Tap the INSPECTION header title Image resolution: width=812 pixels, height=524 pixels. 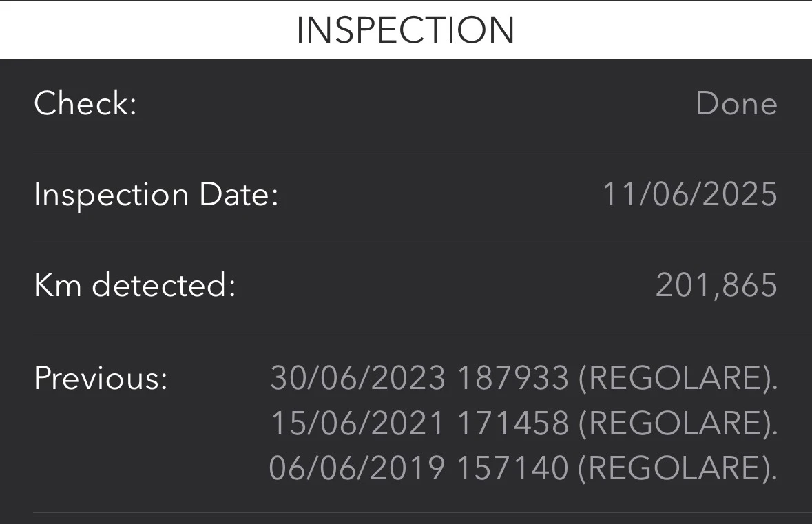(406, 30)
